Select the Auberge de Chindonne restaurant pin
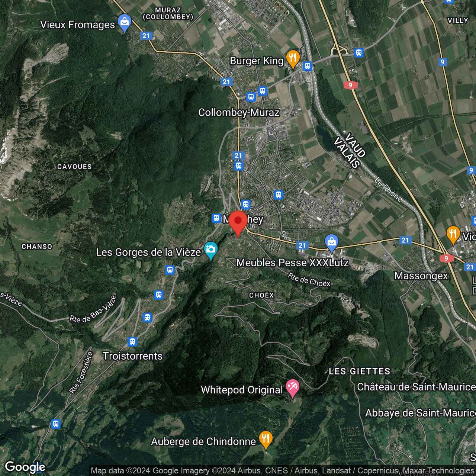Viewport: 476px width, 476px height. [266, 439]
